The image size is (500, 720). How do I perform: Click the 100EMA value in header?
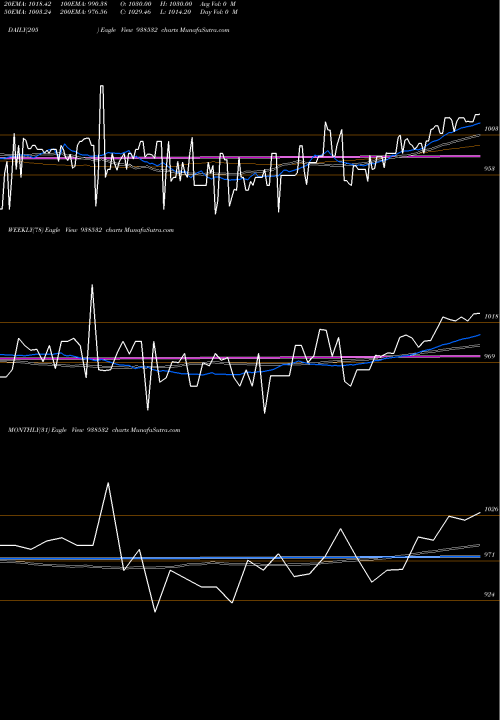tap(83, 4)
